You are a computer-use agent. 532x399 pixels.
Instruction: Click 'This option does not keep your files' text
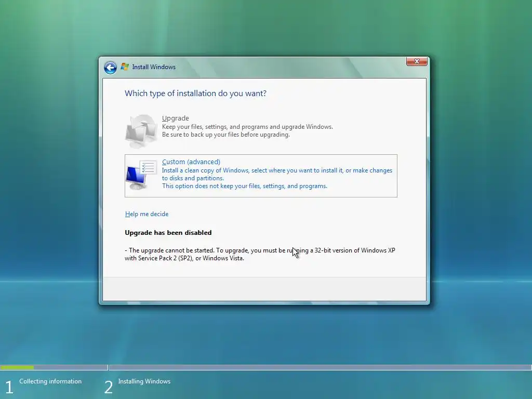pyautogui.click(x=245, y=186)
